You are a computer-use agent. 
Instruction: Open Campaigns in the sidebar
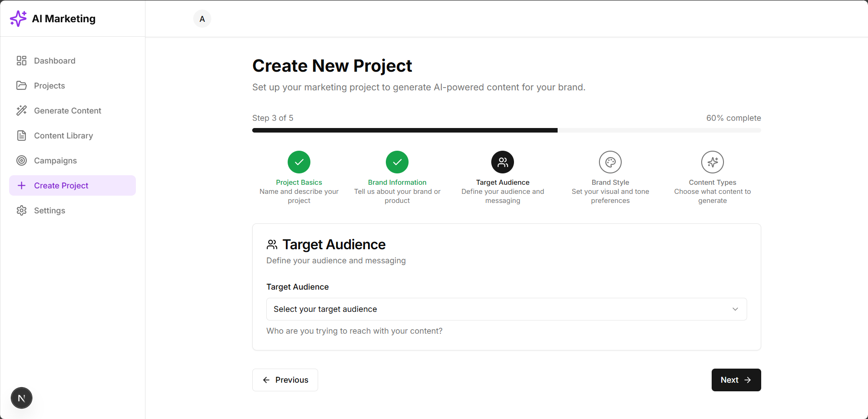pos(72,161)
